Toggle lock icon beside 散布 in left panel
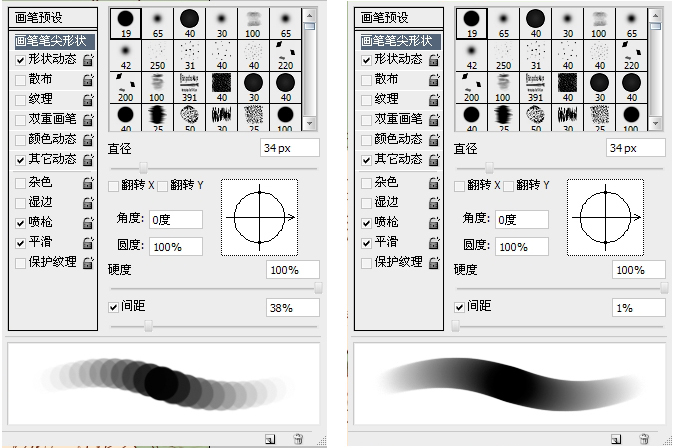Viewport: 680px width, 448px height. pos(88,80)
